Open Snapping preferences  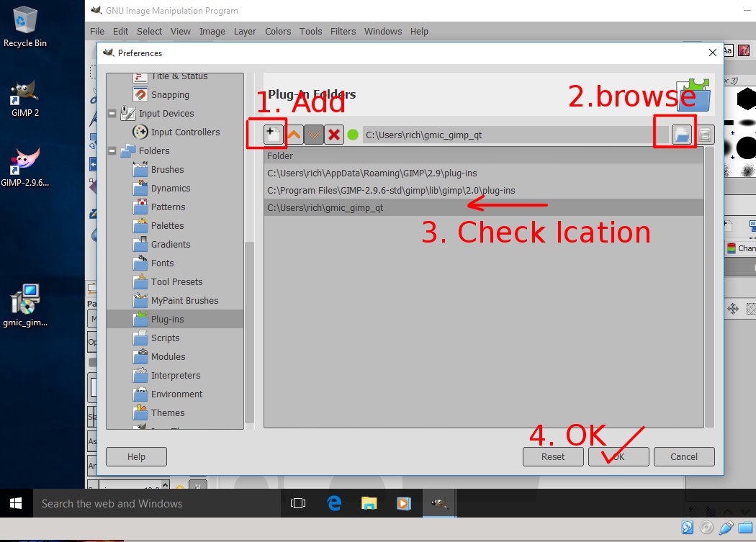click(170, 95)
